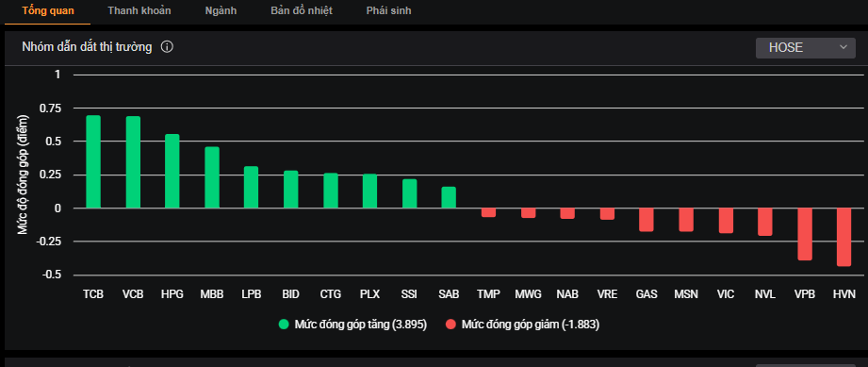This screenshot has height=367, width=868.
Task: Open the Phái sinh tab
Action: (388, 10)
